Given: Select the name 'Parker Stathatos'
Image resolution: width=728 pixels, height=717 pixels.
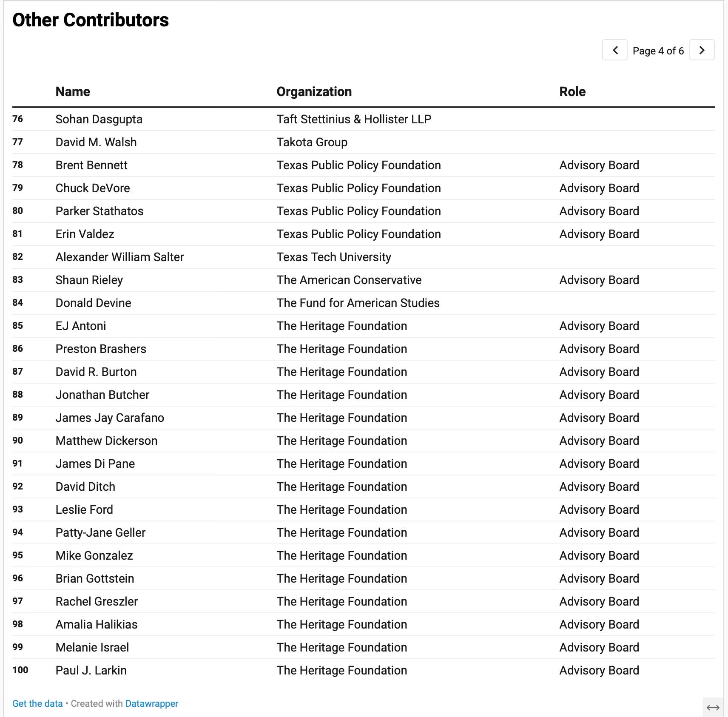Looking at the screenshot, I should (x=100, y=211).
